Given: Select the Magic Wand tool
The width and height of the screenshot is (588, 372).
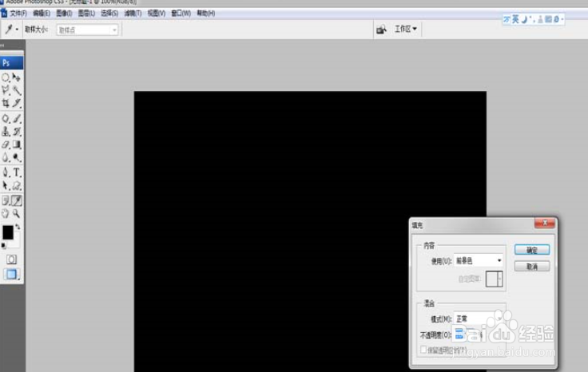Looking at the screenshot, I should tap(17, 90).
